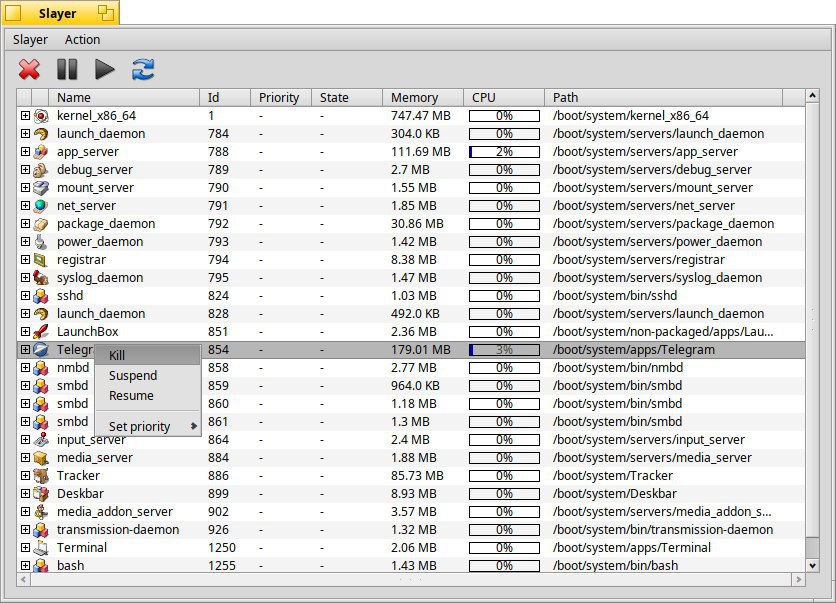Click the media_addon_server process icon
Screen dimensions: 836x603
[x=41, y=512]
